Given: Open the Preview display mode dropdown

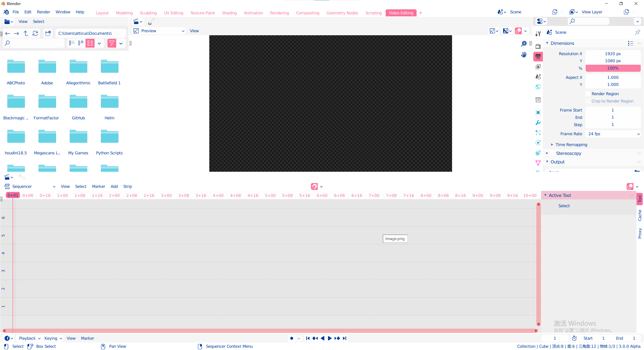Looking at the screenshot, I should [159, 31].
